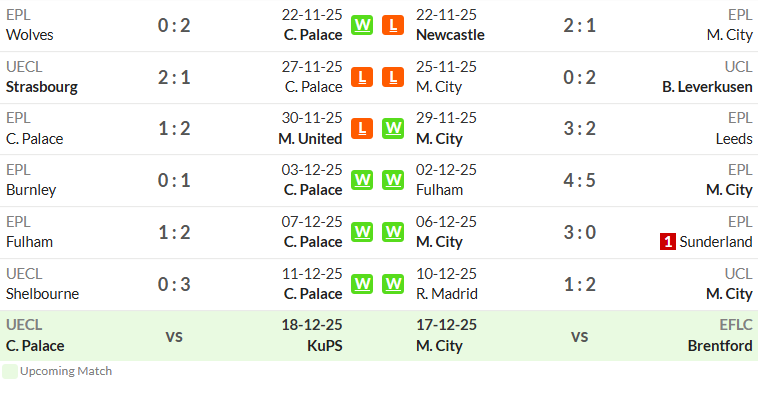The width and height of the screenshot is (763, 395).
Task: Click the 3 : 0 M. City vs Sunderland score
Action: tap(580, 233)
